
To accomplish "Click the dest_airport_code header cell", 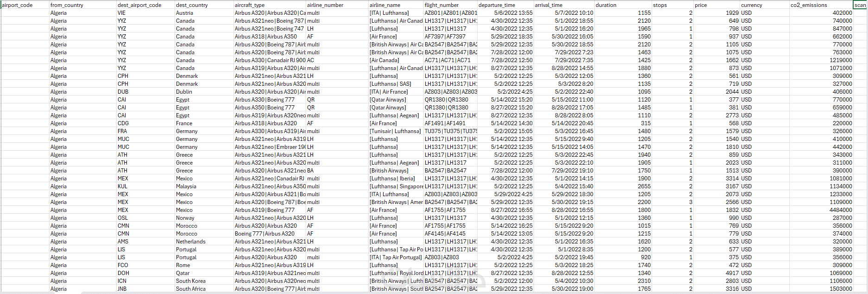I will click(x=145, y=5).
